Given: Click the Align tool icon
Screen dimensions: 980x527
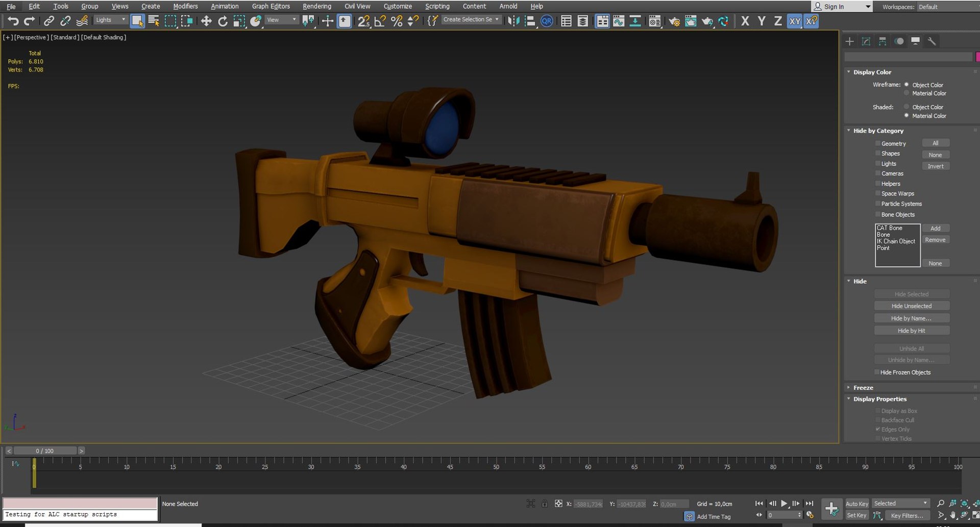Looking at the screenshot, I should click(x=530, y=21).
